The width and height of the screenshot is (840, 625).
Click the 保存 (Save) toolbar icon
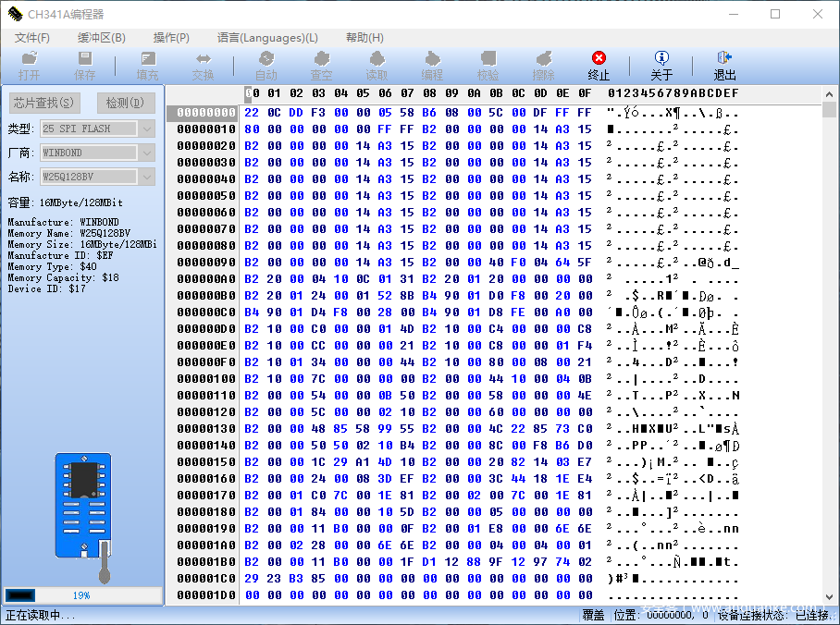tap(85, 59)
